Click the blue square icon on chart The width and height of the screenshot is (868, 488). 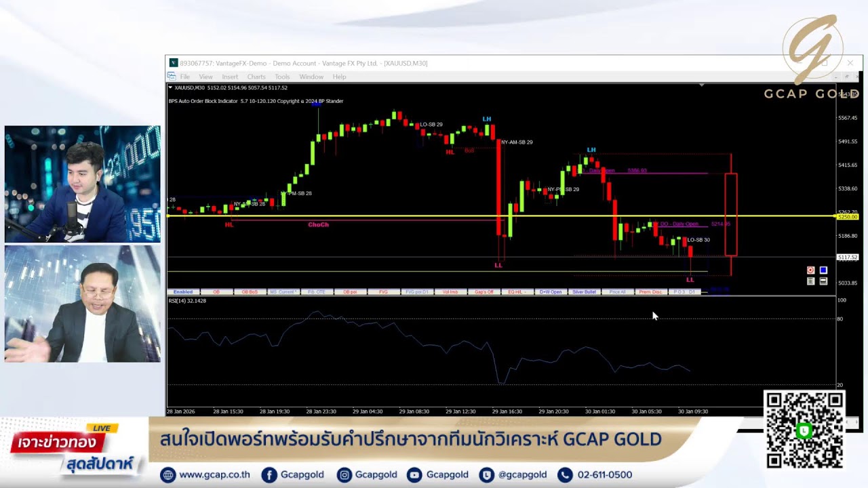click(823, 270)
